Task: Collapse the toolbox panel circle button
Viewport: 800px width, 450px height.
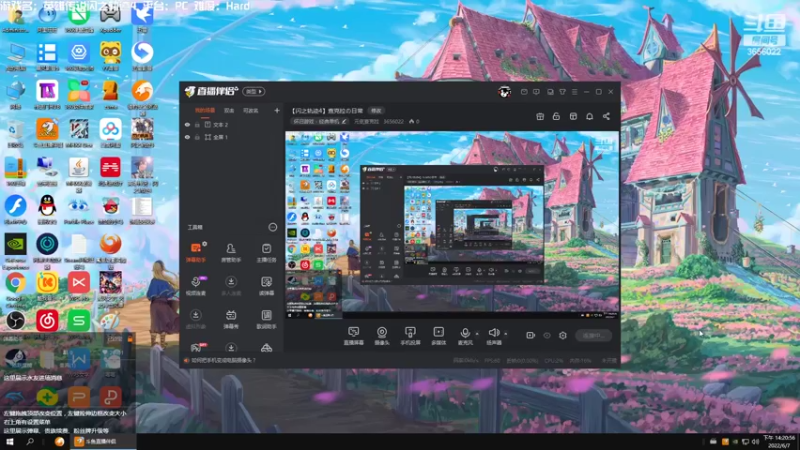Action: pos(272,227)
